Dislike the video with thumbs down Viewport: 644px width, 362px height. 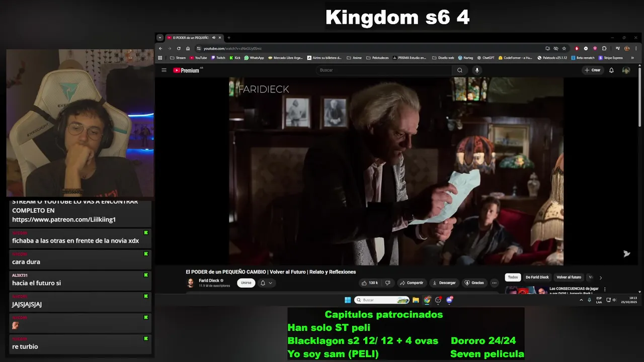387,283
